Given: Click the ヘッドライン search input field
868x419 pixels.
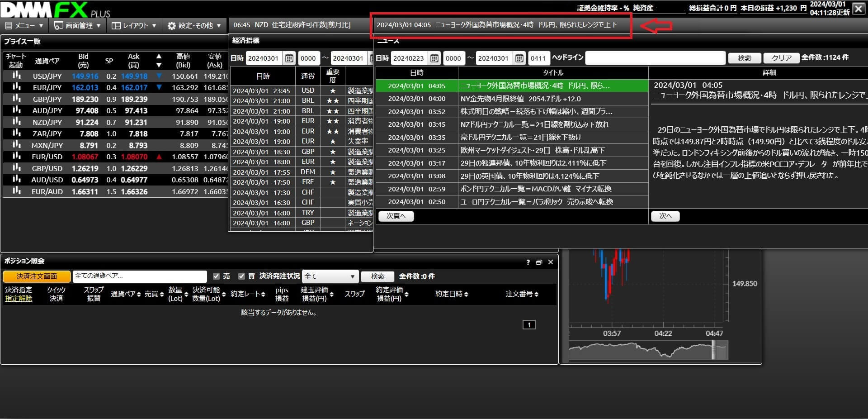Looking at the screenshot, I should click(x=655, y=58).
